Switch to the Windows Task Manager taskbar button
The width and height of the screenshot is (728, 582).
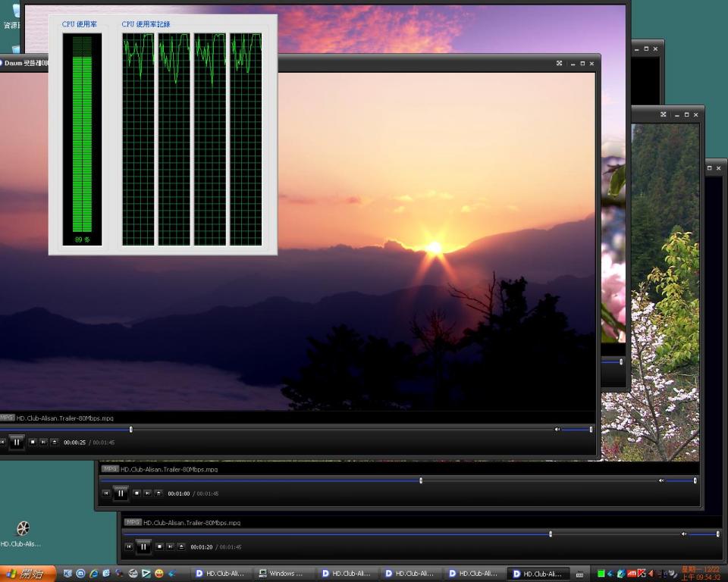pos(282,574)
